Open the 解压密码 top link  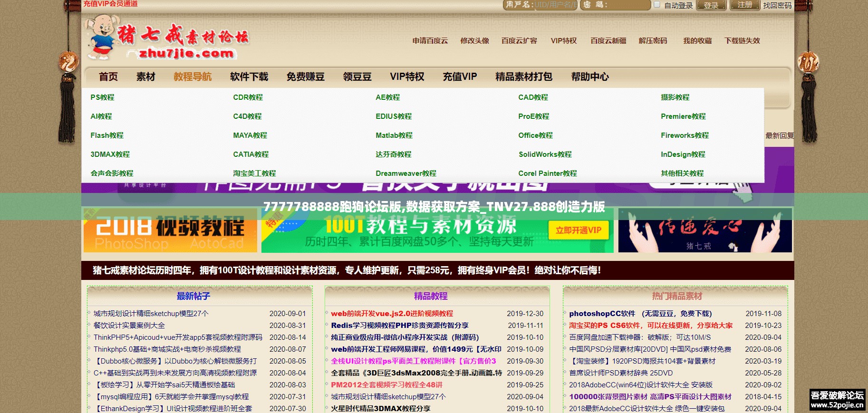(653, 41)
